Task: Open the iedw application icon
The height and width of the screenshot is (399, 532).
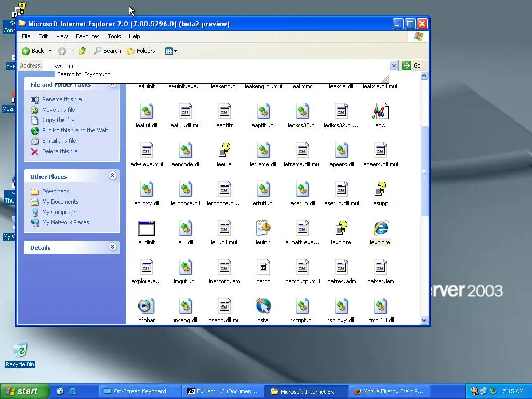Action: click(380, 112)
